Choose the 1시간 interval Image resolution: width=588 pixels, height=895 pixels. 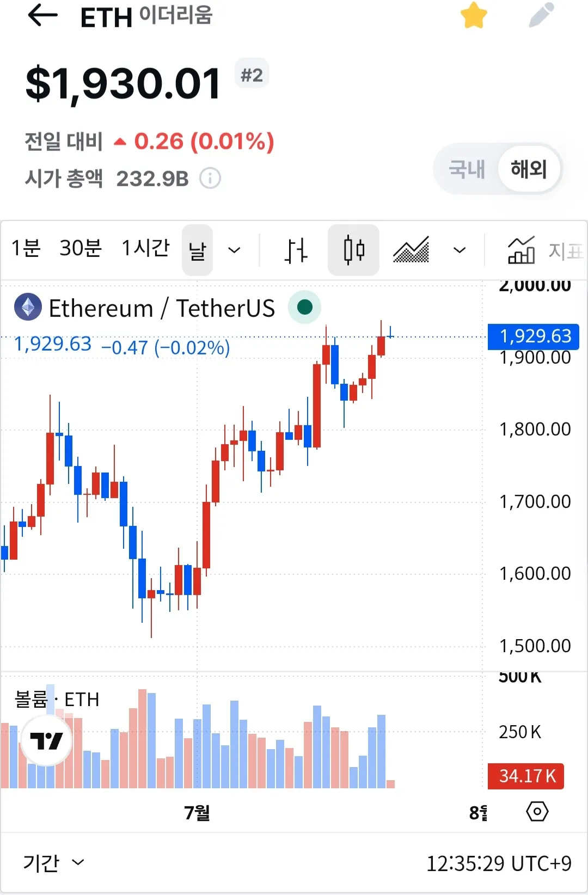[x=145, y=248]
